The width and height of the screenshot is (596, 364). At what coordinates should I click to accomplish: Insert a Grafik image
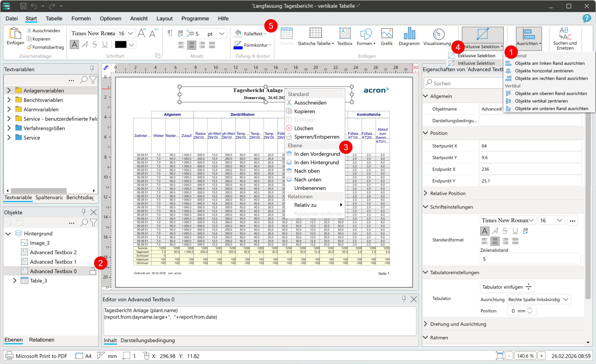pos(387,37)
